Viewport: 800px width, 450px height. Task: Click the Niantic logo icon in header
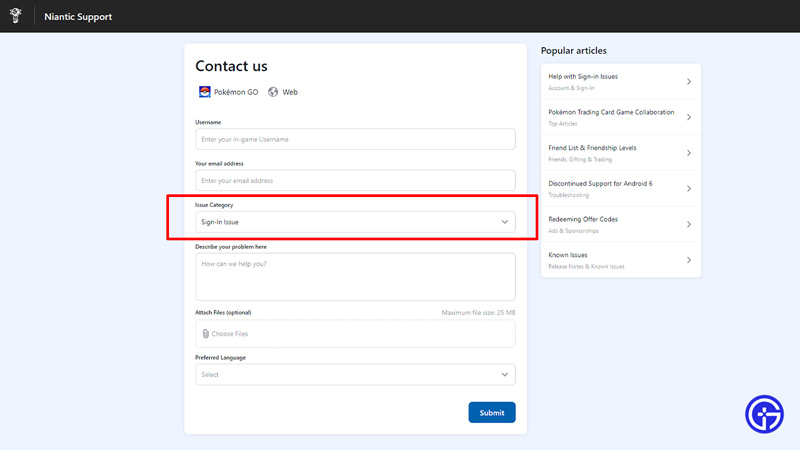(16, 16)
